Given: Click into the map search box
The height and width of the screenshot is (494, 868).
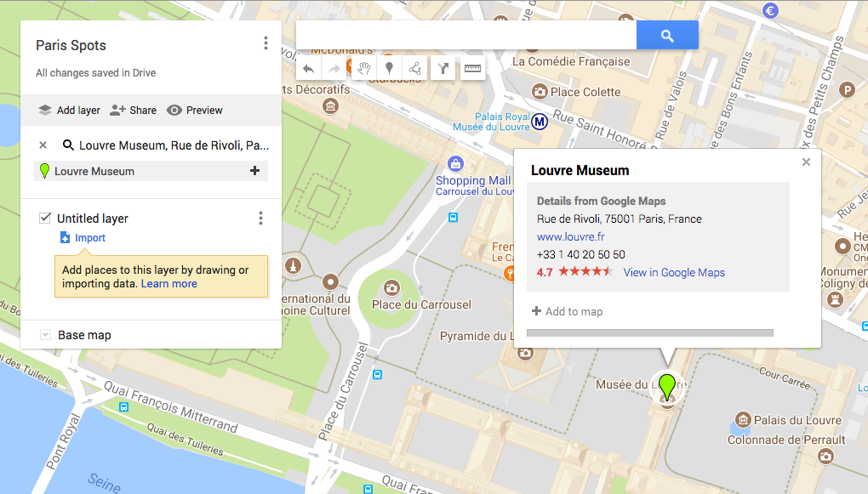Looking at the screenshot, I should pos(466,36).
